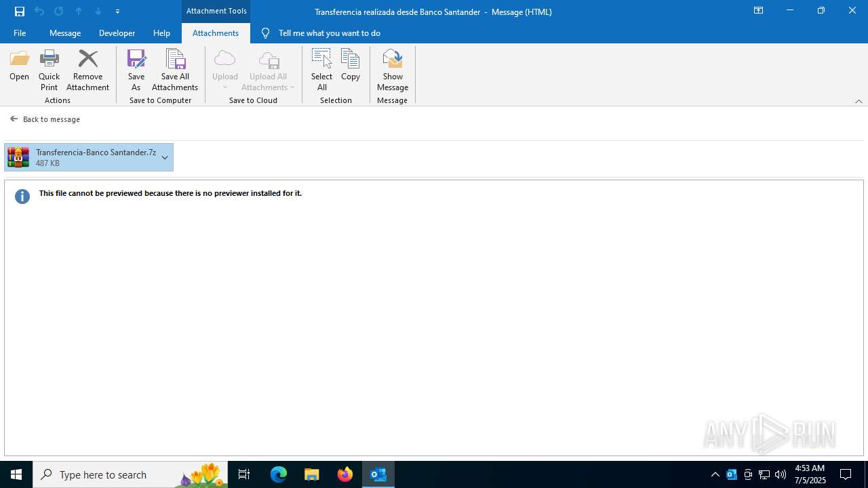This screenshot has width=868, height=488.
Task: Open Task View on taskbar
Action: [244, 474]
